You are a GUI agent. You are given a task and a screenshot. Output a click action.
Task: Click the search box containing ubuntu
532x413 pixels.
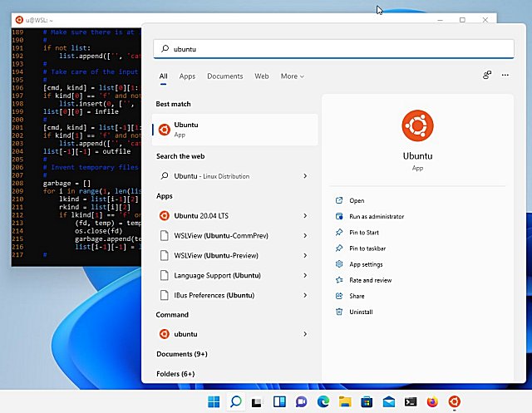coord(332,49)
